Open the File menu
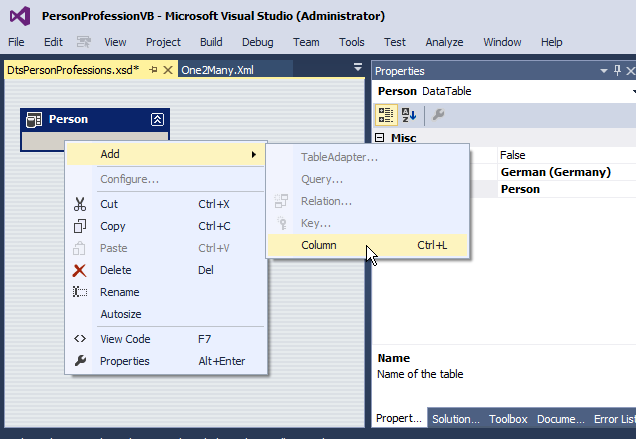 click(16, 42)
